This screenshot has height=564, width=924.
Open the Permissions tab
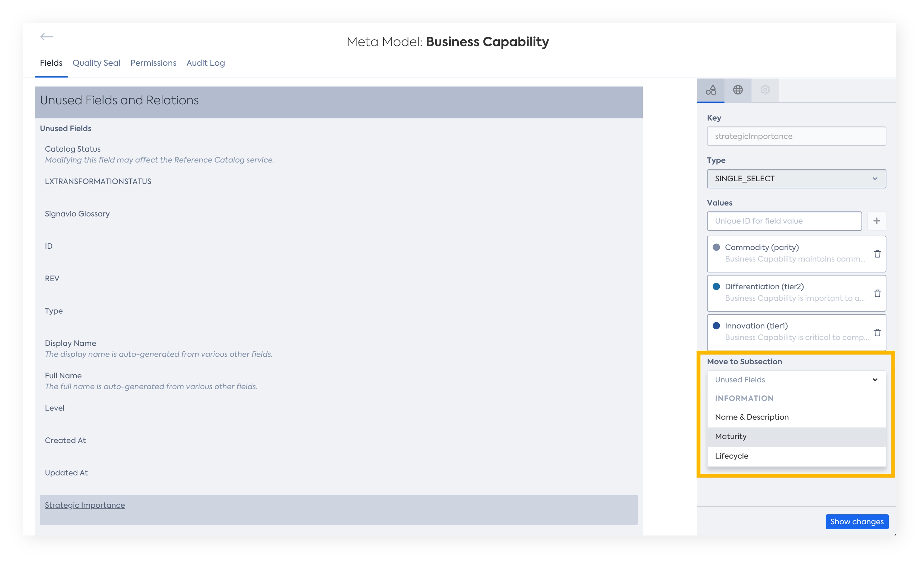point(153,63)
